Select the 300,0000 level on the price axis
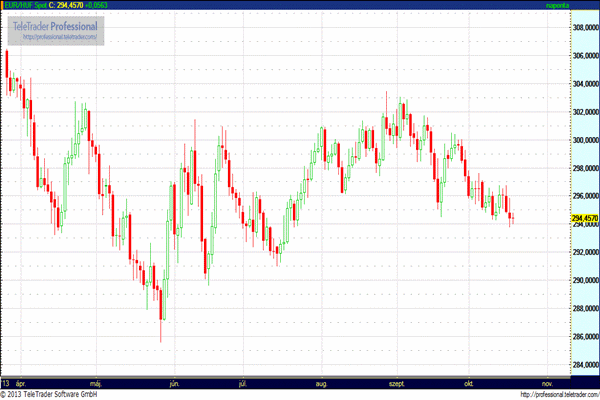This screenshot has width=600, height=400. [584, 140]
